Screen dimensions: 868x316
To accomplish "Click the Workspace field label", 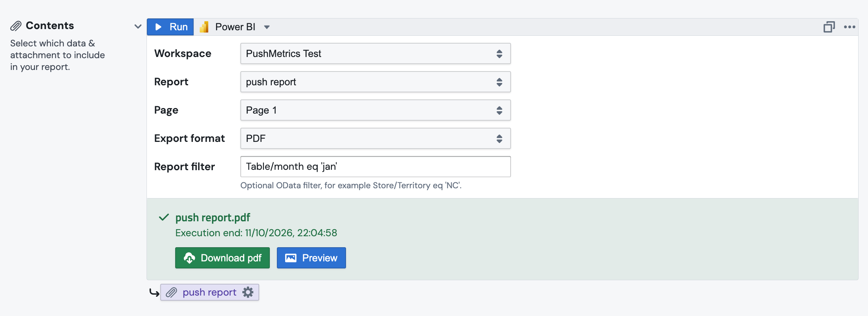I will coord(183,53).
